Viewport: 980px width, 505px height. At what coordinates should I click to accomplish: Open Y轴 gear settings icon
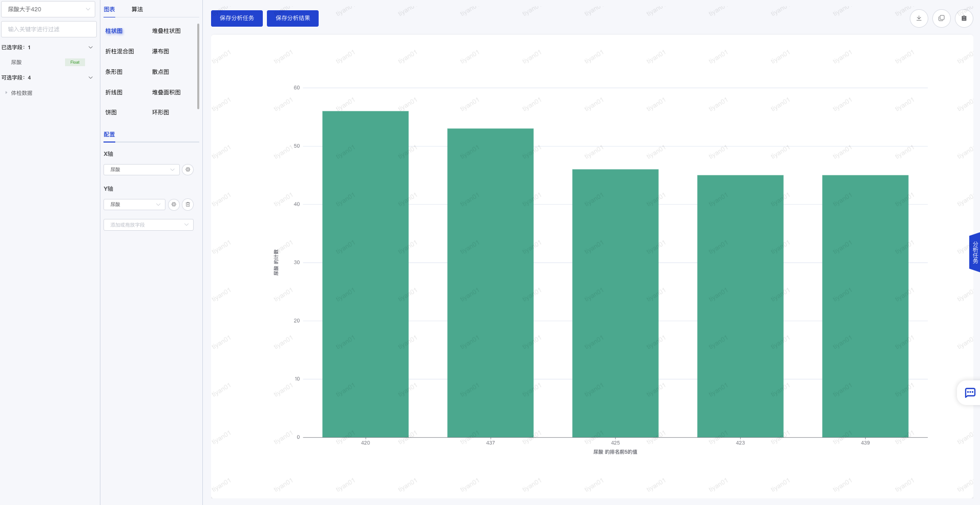pos(174,205)
